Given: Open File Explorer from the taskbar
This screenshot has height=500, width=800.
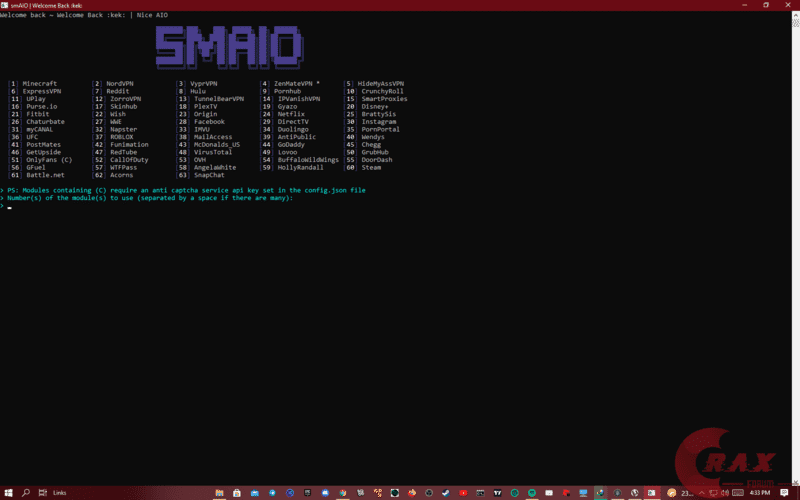Looking at the screenshot, I should [219, 493].
